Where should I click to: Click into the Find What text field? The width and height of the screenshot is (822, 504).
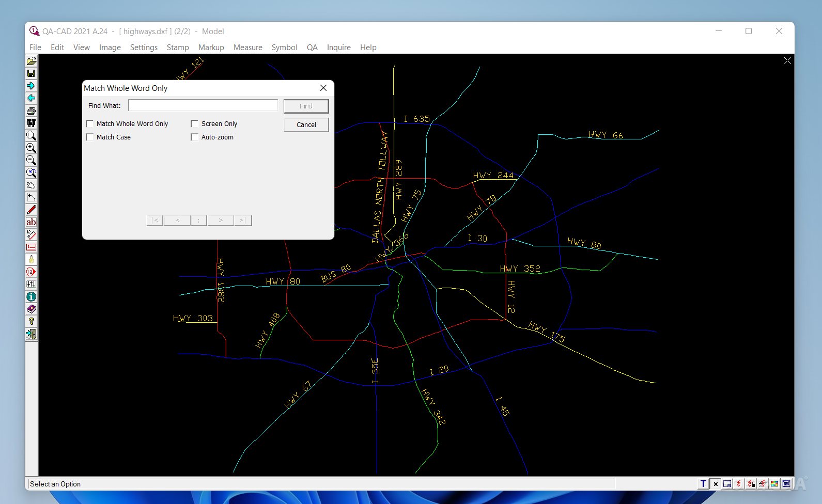(203, 105)
